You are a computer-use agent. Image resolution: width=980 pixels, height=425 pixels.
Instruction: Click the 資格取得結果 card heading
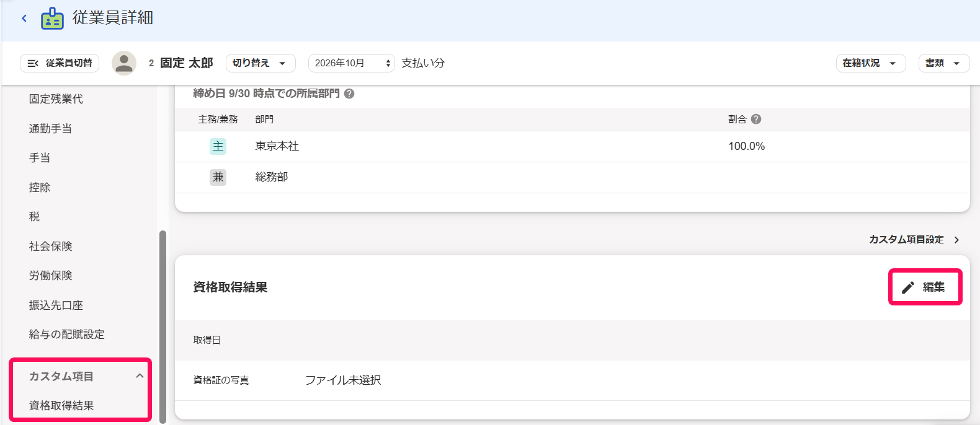tap(230, 287)
